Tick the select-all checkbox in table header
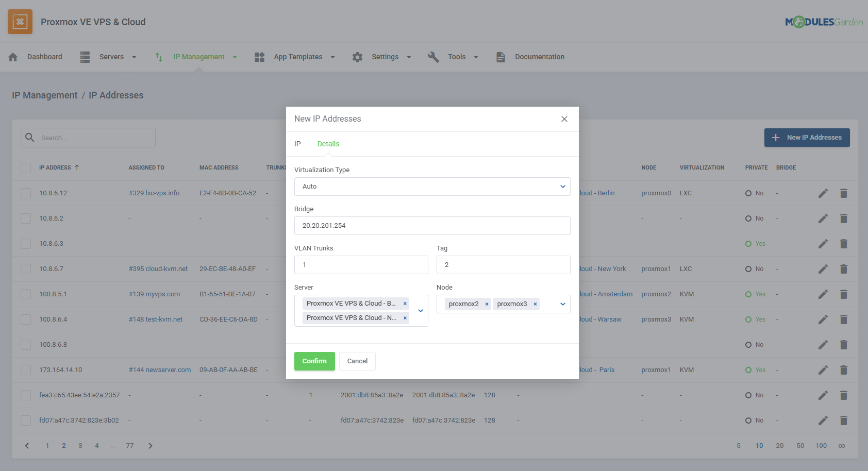Image resolution: width=868 pixels, height=471 pixels. pyautogui.click(x=26, y=167)
